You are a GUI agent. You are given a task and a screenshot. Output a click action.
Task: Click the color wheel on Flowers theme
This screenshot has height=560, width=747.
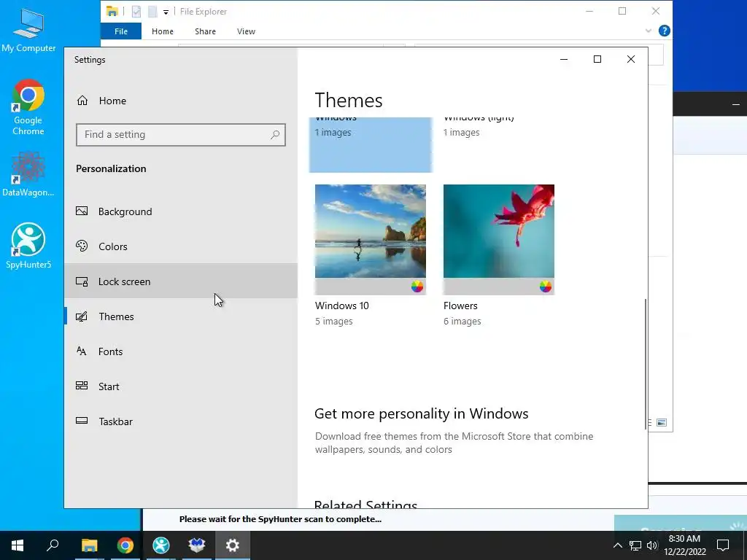546,286
